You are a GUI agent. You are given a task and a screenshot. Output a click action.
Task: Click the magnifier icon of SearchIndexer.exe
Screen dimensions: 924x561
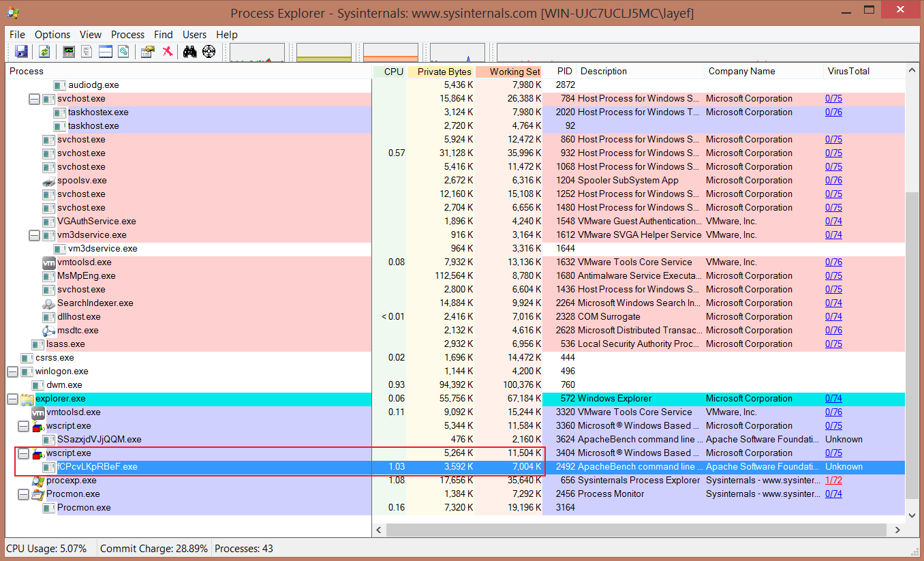[x=48, y=303]
